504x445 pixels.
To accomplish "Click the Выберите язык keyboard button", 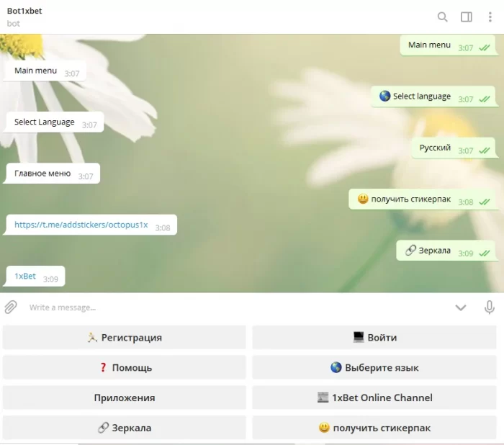I will 374,367.
